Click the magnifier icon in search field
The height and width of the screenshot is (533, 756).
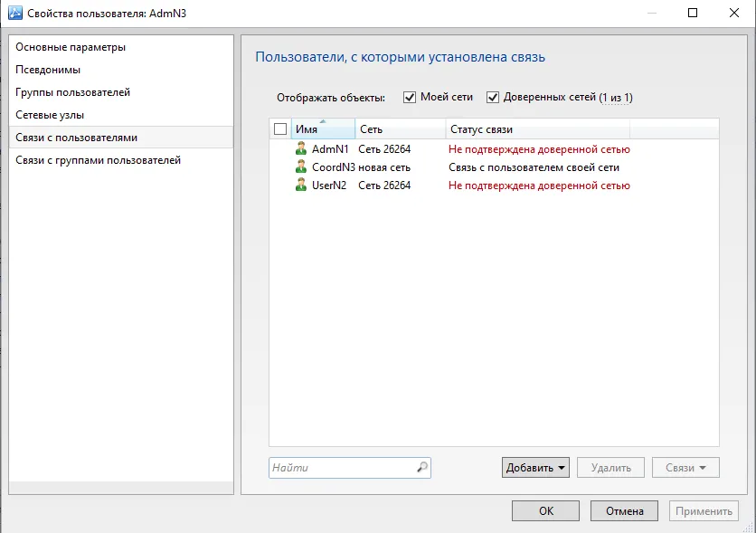[422, 467]
